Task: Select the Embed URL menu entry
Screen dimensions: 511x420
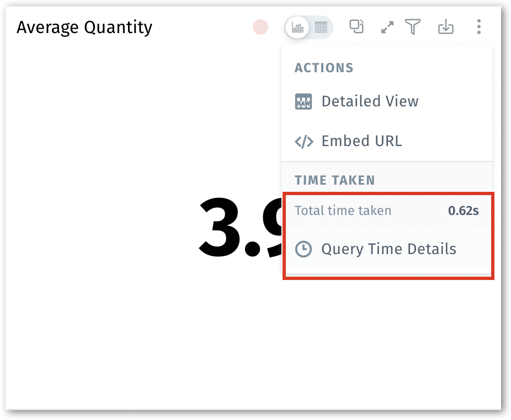Action: click(x=361, y=141)
